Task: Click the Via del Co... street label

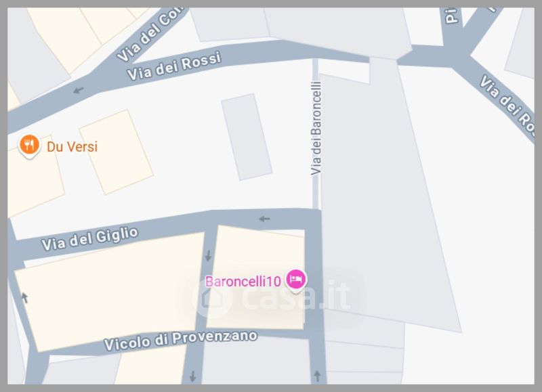Action: [148, 37]
